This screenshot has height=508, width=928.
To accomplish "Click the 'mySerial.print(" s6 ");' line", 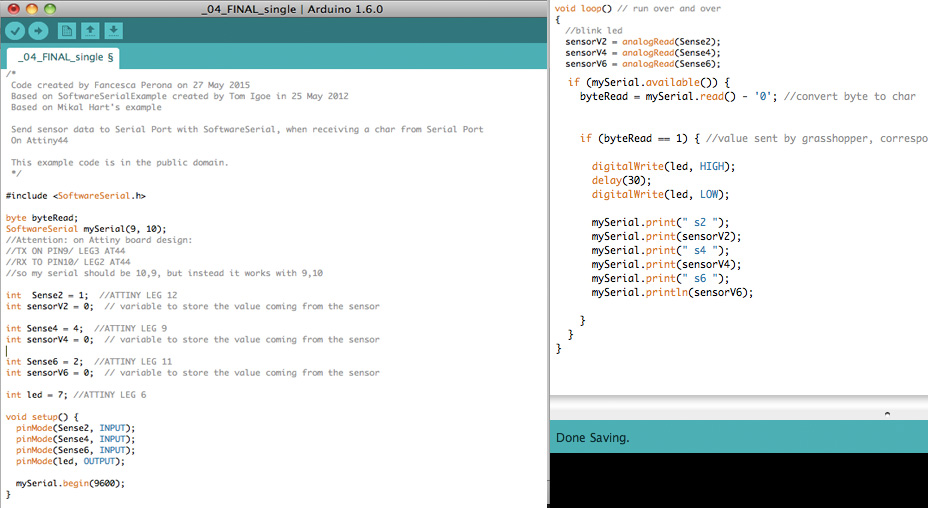I will click(x=660, y=278).
